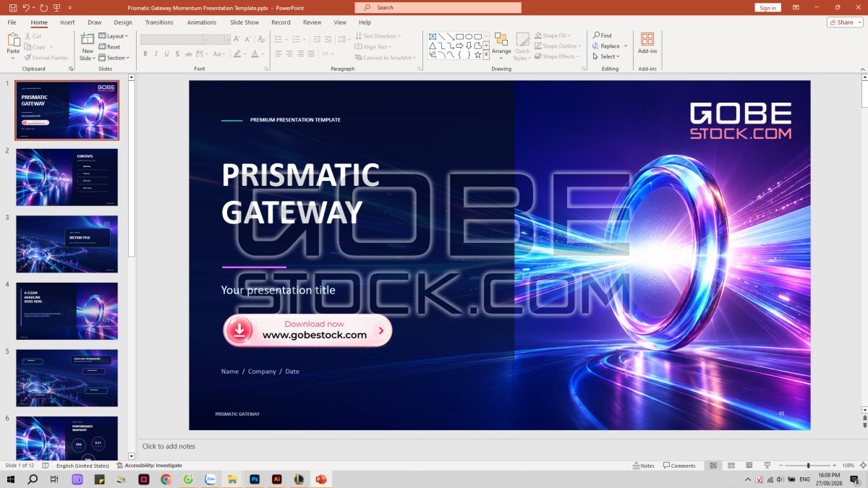This screenshot has width=868, height=488.
Task: Click "PRISMATIC GATEWAY" heading on slide
Action: pyautogui.click(x=300, y=194)
